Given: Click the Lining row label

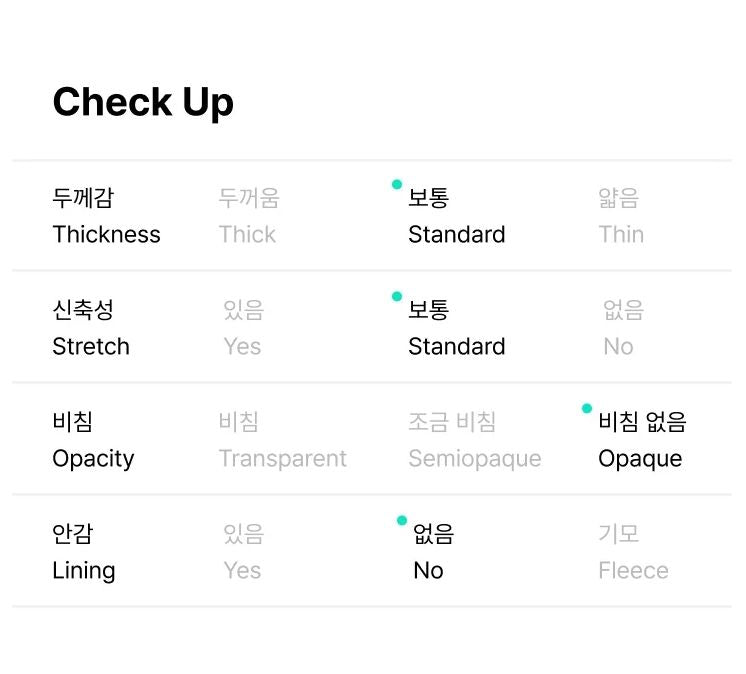Looking at the screenshot, I should click(84, 552).
